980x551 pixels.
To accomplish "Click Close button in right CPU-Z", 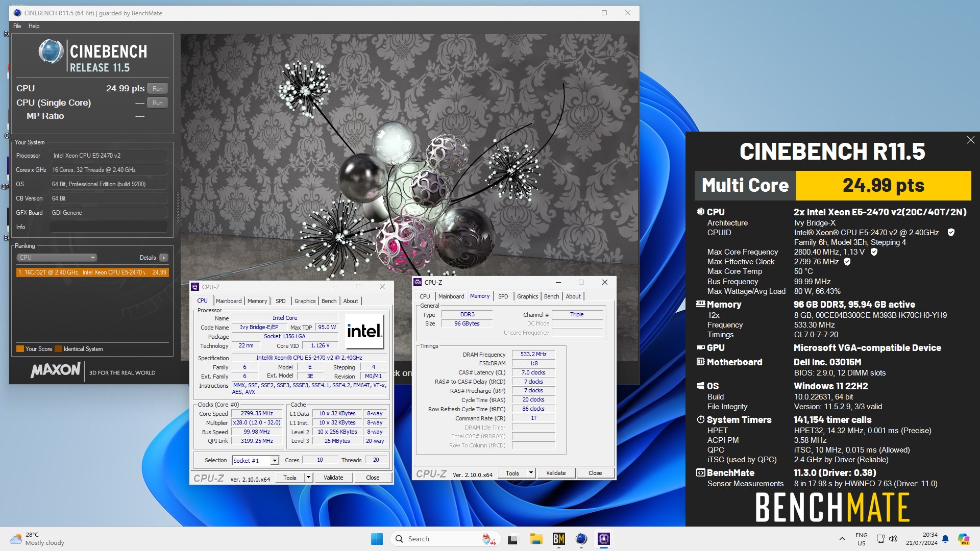I will pyautogui.click(x=595, y=473).
